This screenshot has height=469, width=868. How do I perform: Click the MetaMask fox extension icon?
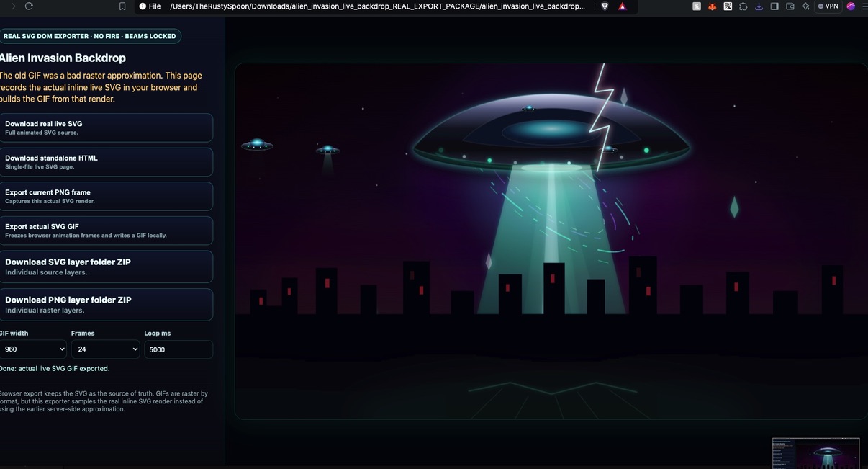pyautogui.click(x=713, y=6)
